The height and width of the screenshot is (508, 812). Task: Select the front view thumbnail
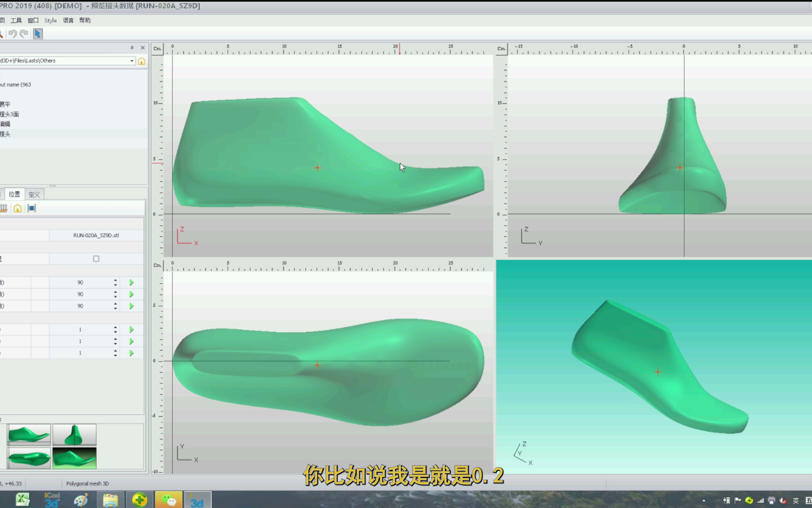pos(74,435)
